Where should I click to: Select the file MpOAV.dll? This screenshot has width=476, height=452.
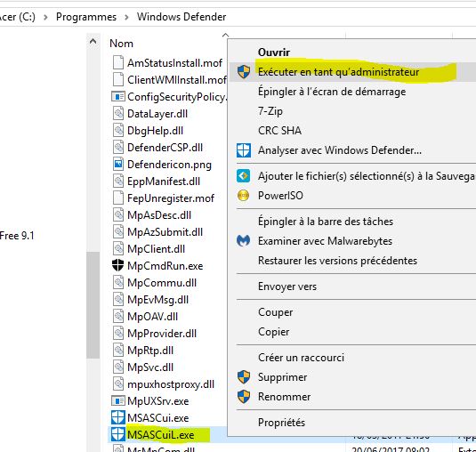coord(152,317)
